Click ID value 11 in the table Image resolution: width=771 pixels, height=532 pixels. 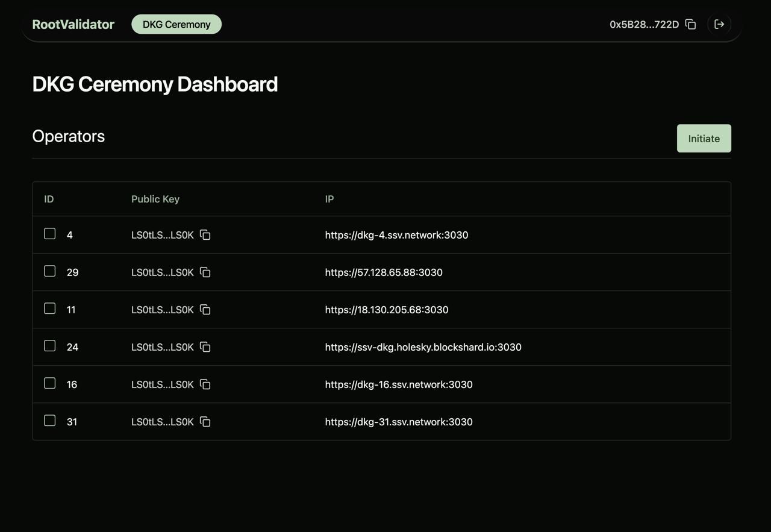click(71, 310)
